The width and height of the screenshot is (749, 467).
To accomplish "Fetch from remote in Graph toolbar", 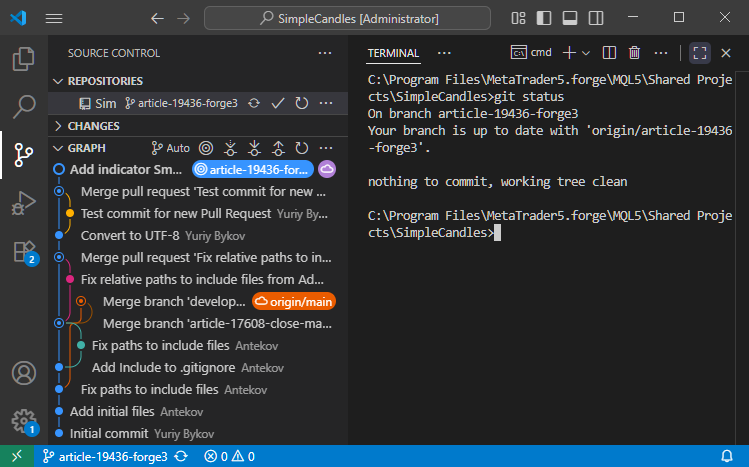I will coord(231,148).
